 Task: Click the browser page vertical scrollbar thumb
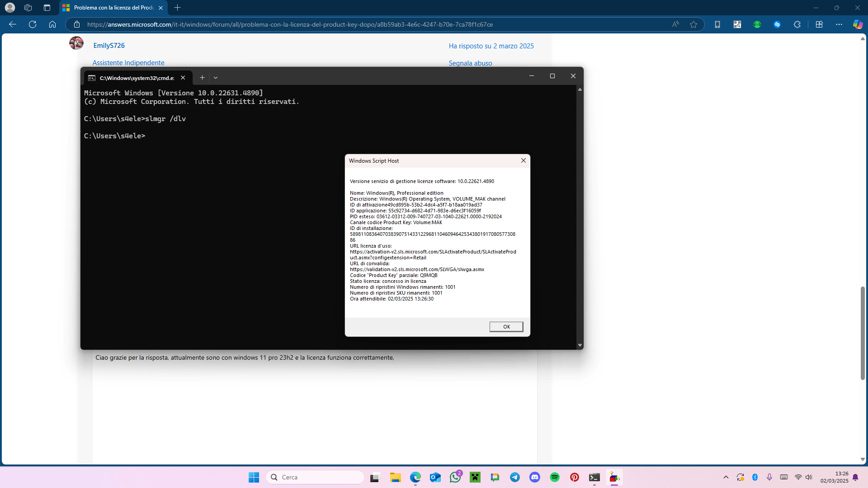pos(863,333)
